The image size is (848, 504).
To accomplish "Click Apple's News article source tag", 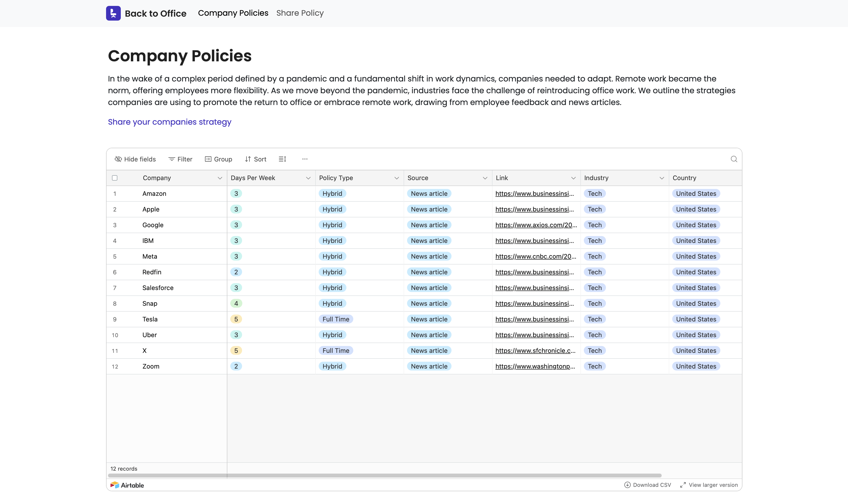I will 429,209.
